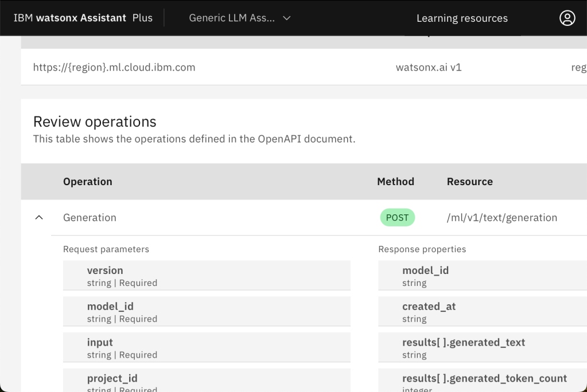Viewport: 587px width, 392px height.
Task: Click the Operation column header
Action: point(88,182)
